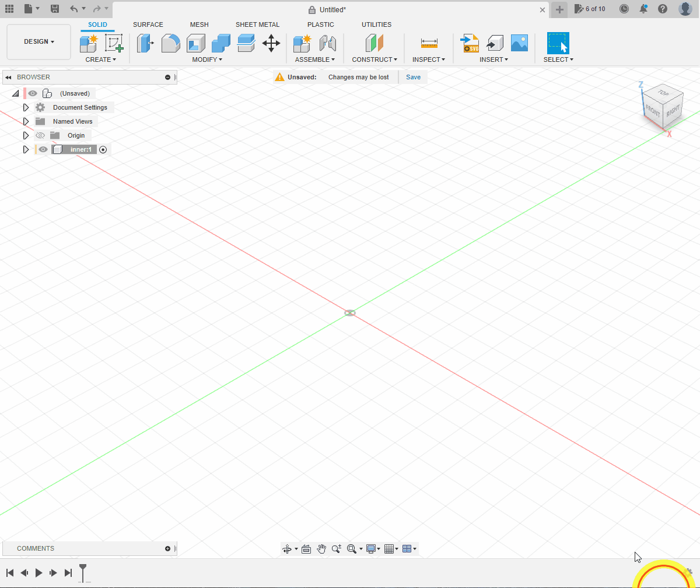The width and height of the screenshot is (700, 588).
Task: Select the Insert SVG icon
Action: click(469, 43)
